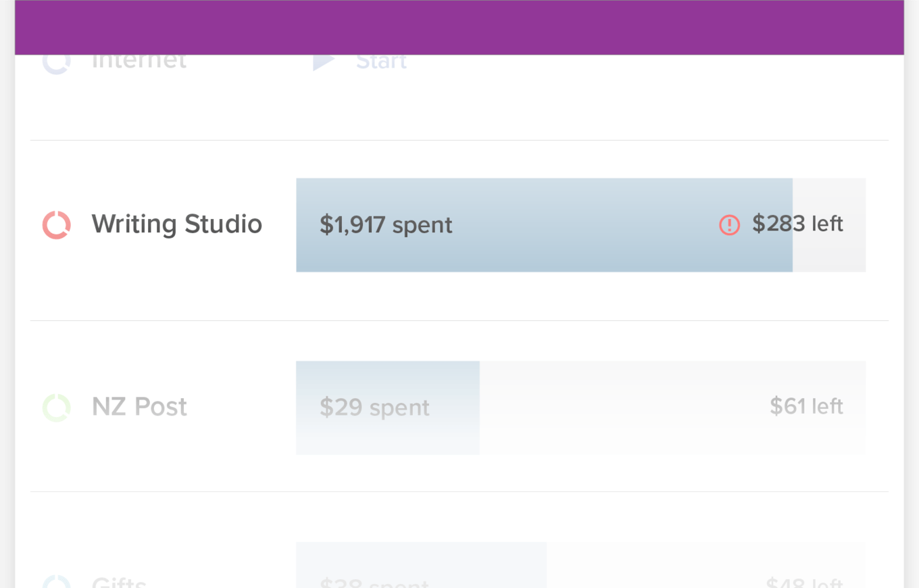
Task: Click the NZ Post category name
Action: (139, 406)
